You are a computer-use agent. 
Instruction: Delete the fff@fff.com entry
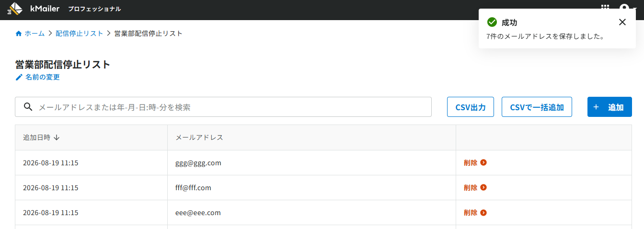click(x=475, y=187)
